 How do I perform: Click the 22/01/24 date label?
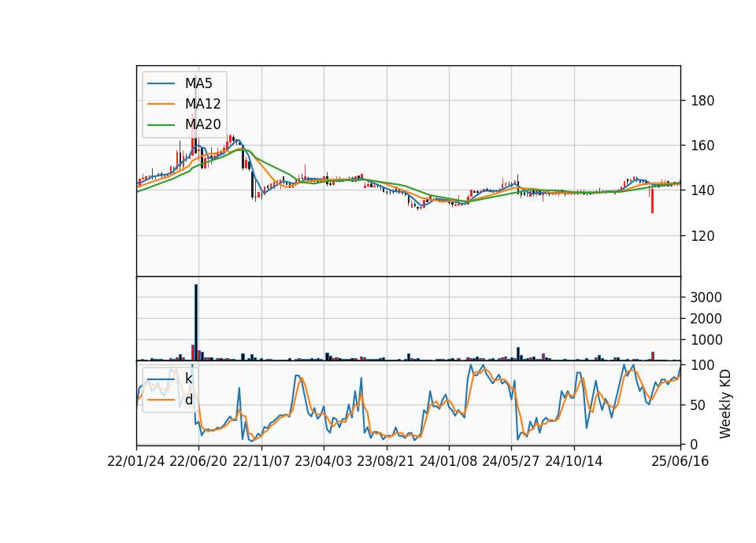pyautogui.click(x=136, y=461)
